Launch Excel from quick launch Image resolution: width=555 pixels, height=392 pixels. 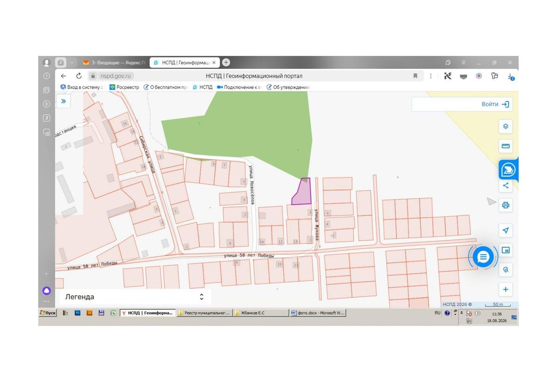[x=113, y=313]
